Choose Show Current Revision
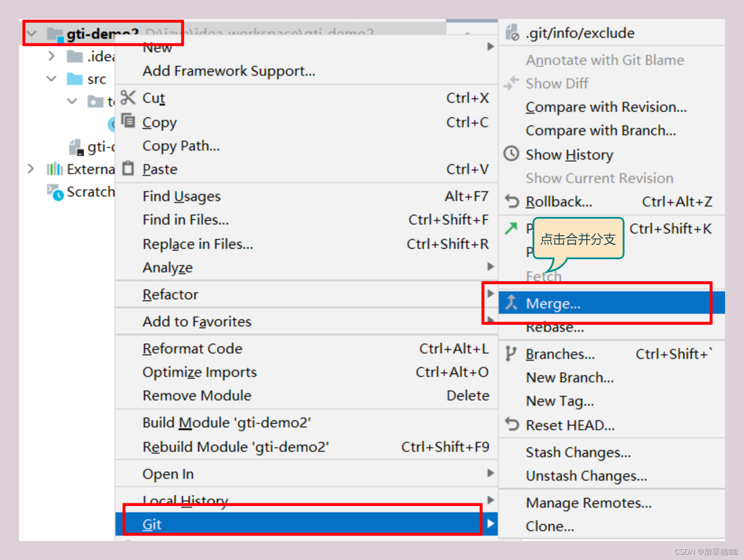Image resolution: width=744 pixels, height=560 pixels. click(x=599, y=178)
